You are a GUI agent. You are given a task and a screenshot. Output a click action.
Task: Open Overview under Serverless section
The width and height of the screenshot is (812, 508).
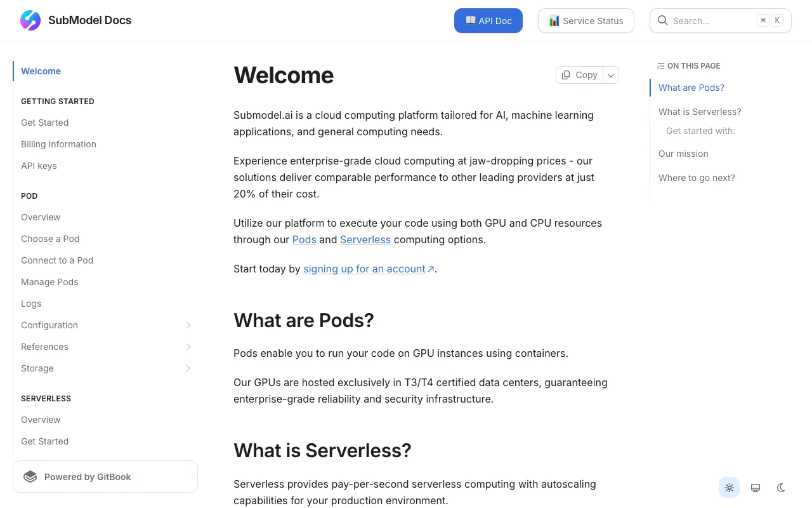[41, 420]
